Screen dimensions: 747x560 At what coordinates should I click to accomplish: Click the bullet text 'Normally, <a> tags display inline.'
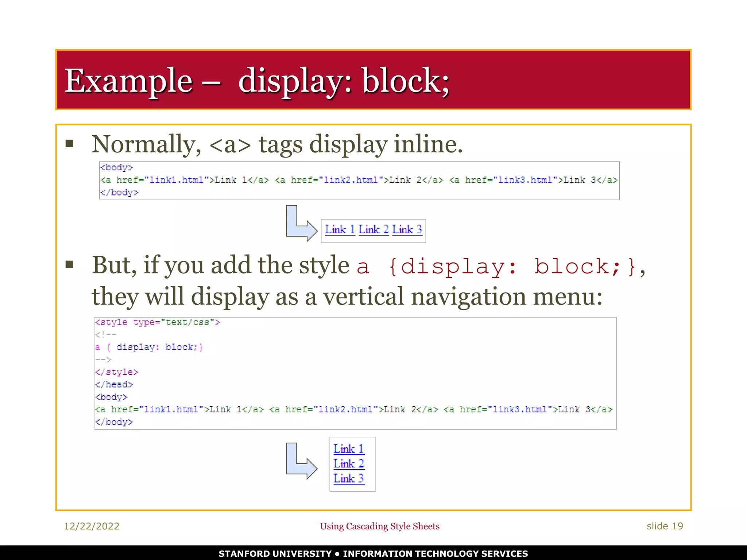click(277, 144)
